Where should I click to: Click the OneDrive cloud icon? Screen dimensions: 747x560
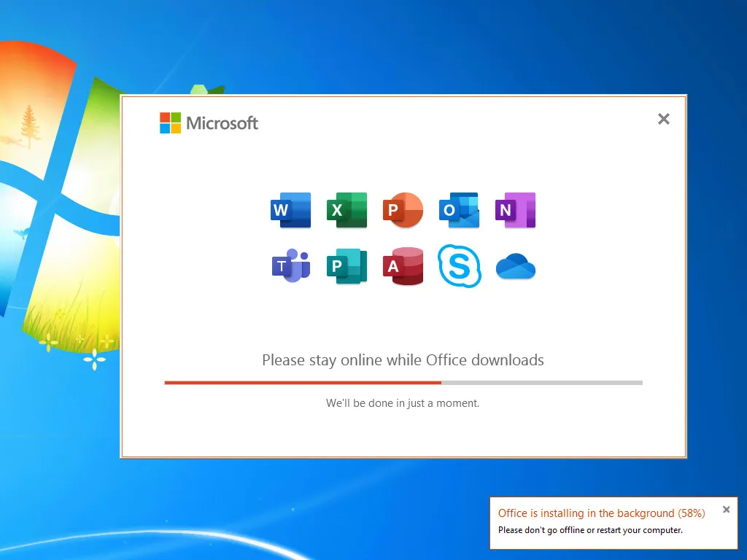pos(516,266)
